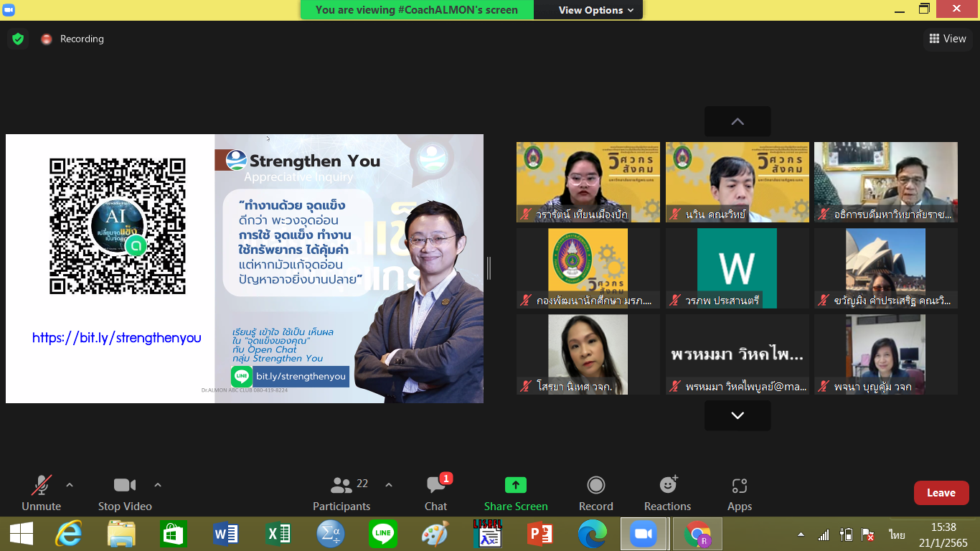Select กองพัฒนานักศึกษา video tile

click(x=588, y=268)
